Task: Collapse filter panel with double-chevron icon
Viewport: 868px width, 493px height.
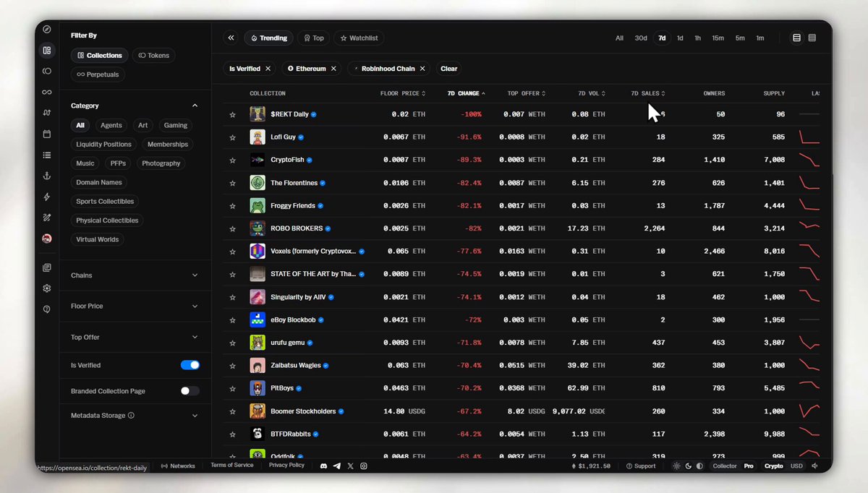Action: click(231, 38)
